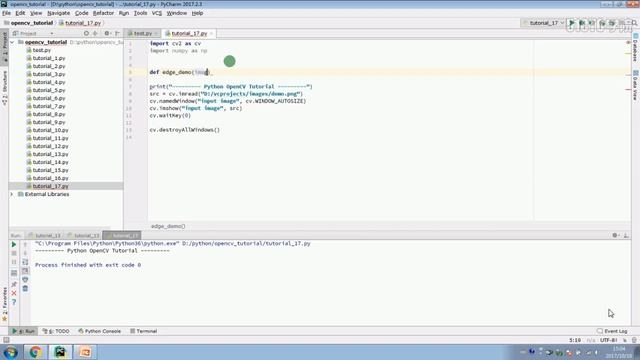Close the Run panel with red X

click(x=14, y=293)
